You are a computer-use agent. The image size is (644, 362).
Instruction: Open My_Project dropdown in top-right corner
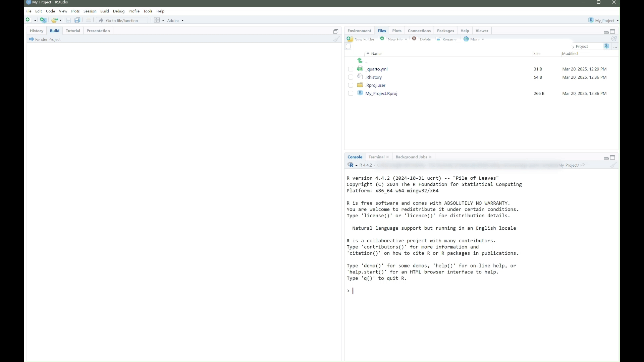[x=604, y=21]
